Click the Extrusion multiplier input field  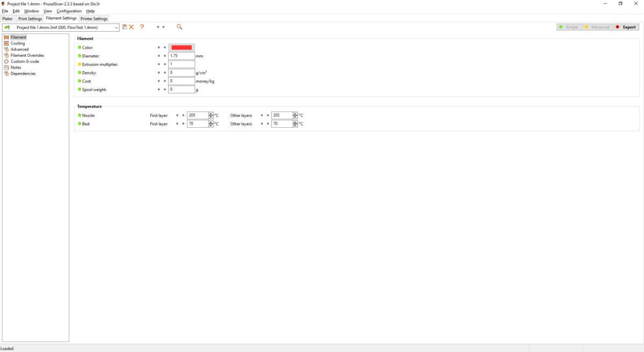(181, 64)
